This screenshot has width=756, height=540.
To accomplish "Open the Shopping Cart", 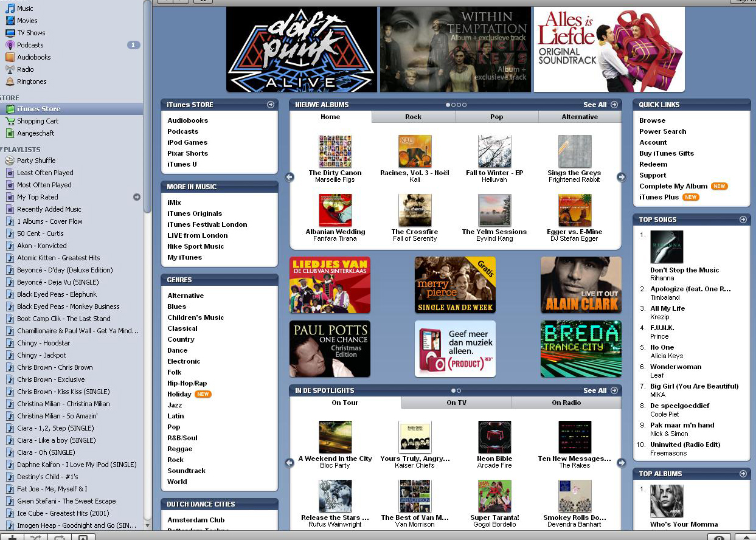I will [x=38, y=121].
